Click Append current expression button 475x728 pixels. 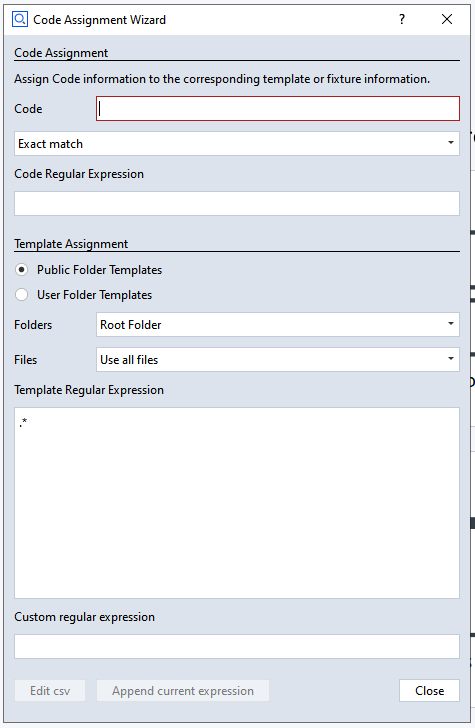tap(182, 691)
